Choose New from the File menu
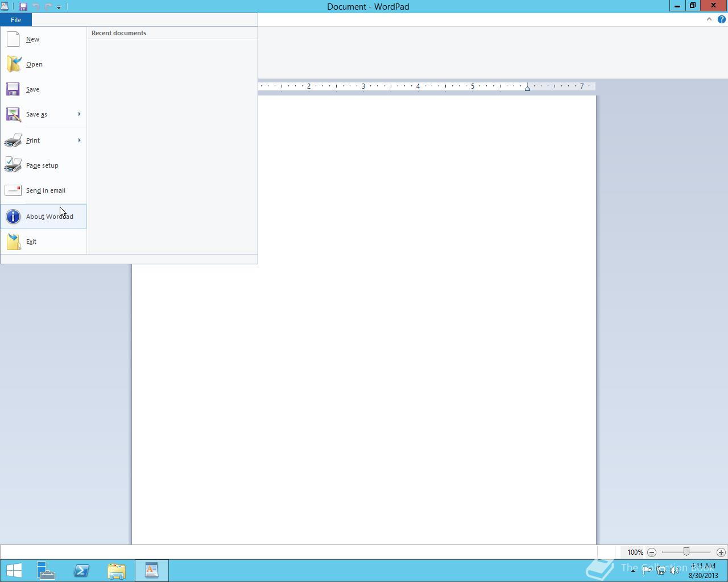Image resolution: width=728 pixels, height=582 pixels. (x=43, y=39)
